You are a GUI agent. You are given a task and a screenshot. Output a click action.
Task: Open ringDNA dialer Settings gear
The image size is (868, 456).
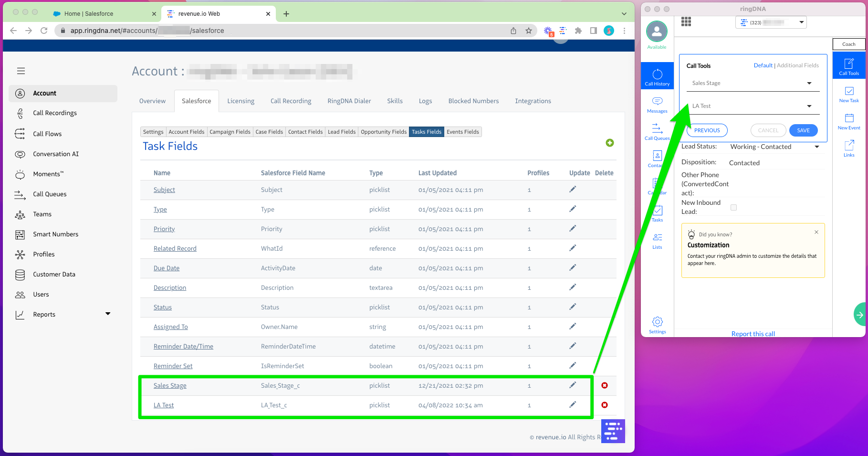[x=657, y=325]
